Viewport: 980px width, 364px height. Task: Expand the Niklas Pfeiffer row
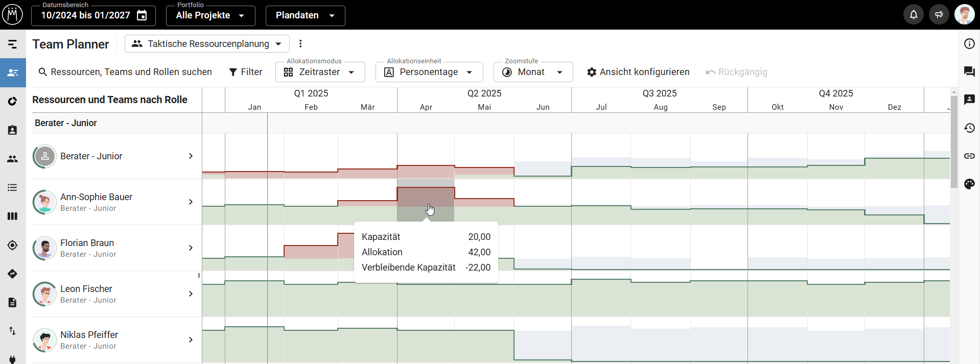191,339
